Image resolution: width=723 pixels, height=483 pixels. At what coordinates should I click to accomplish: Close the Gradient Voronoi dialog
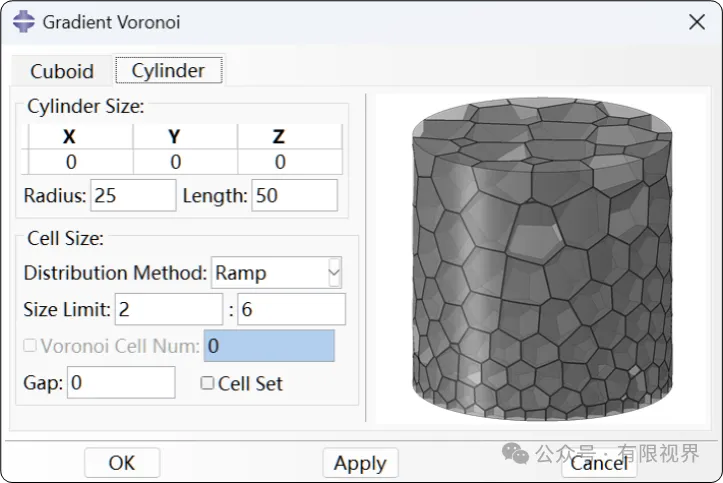pyautogui.click(x=697, y=22)
